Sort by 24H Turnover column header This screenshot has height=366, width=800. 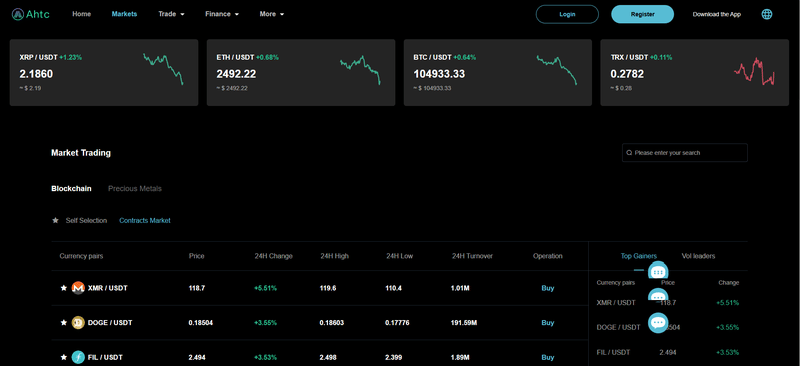coord(472,256)
